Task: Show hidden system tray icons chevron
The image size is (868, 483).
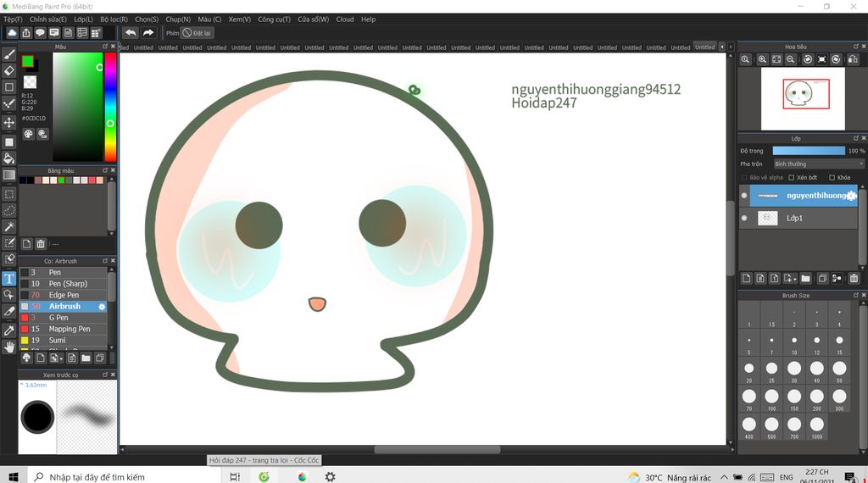Action: 724,477
